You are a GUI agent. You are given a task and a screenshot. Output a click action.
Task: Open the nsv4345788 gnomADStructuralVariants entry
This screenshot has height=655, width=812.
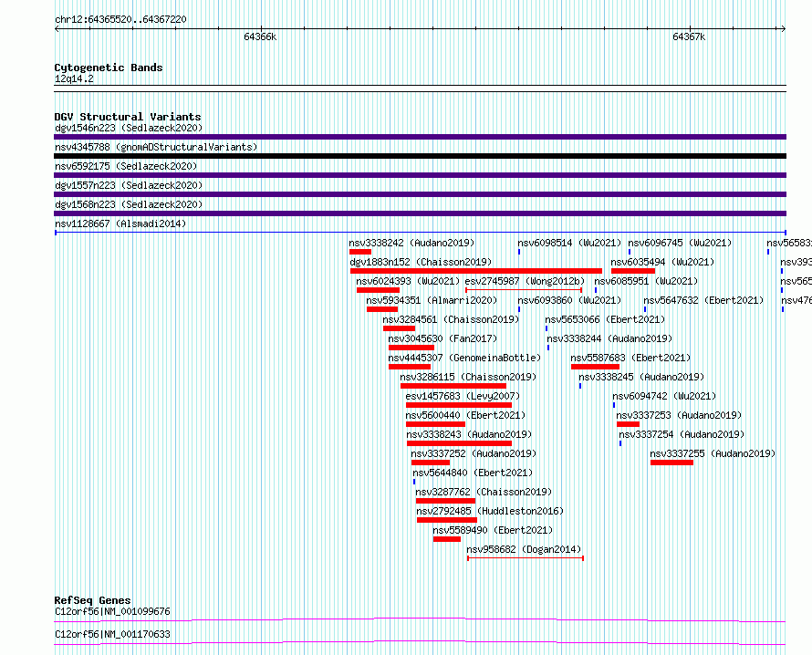(x=156, y=147)
